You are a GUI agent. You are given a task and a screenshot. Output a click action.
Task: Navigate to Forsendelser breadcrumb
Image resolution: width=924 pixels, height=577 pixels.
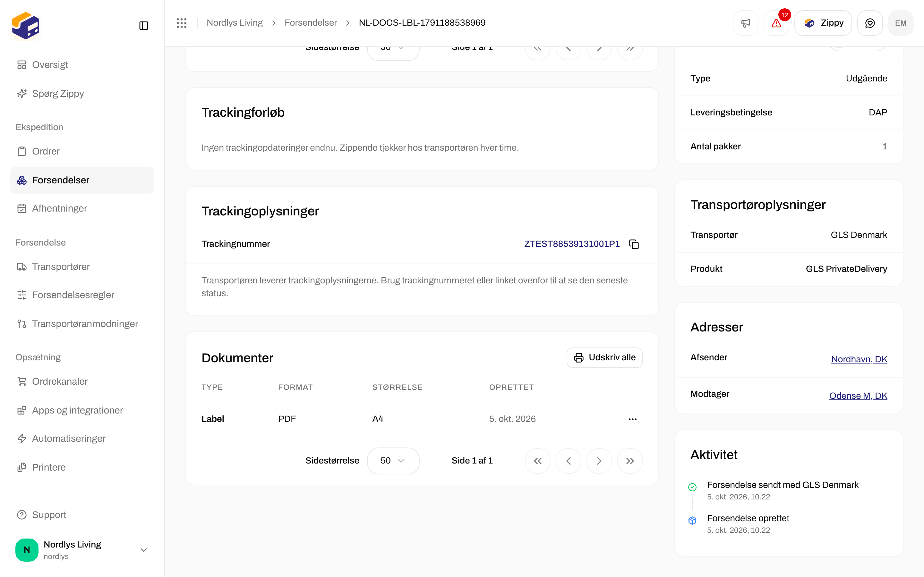(311, 23)
